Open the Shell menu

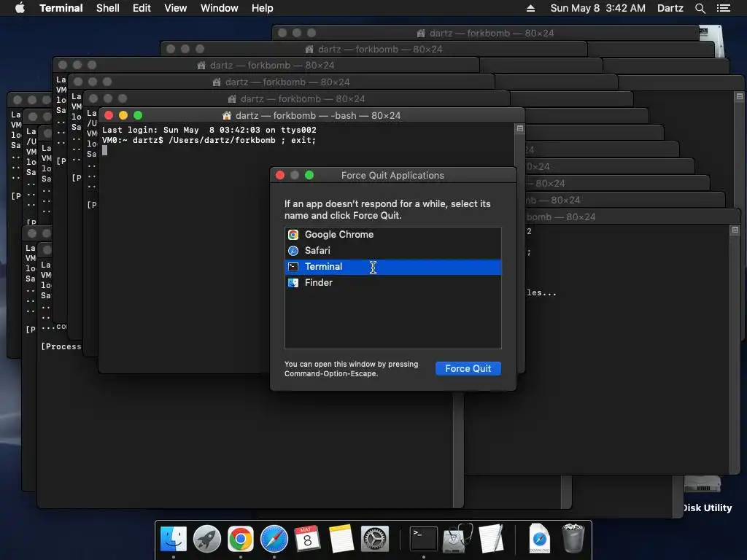point(108,8)
